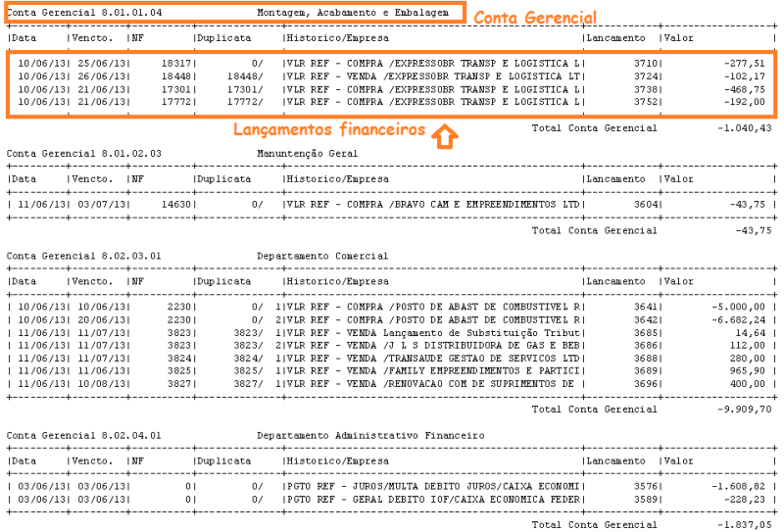This screenshot has height=532, width=784.
Task: Select duplicata '17301/'
Action: [x=245, y=89]
